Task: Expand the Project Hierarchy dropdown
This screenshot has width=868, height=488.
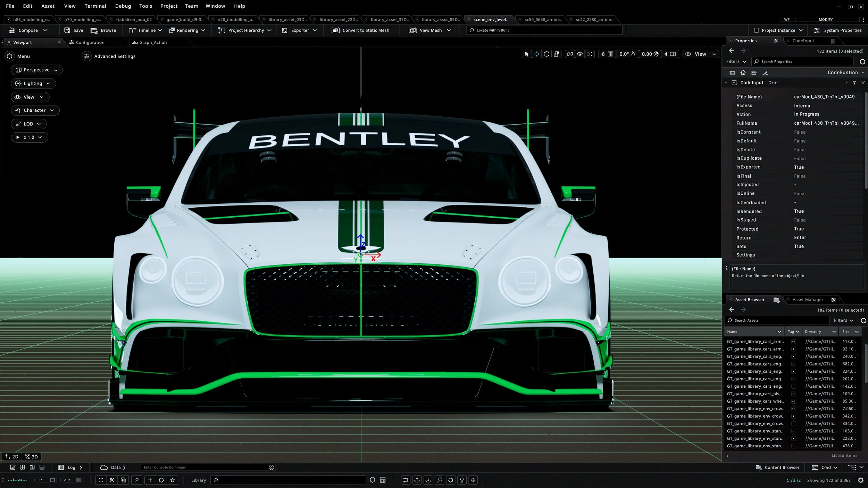Action: pos(245,30)
